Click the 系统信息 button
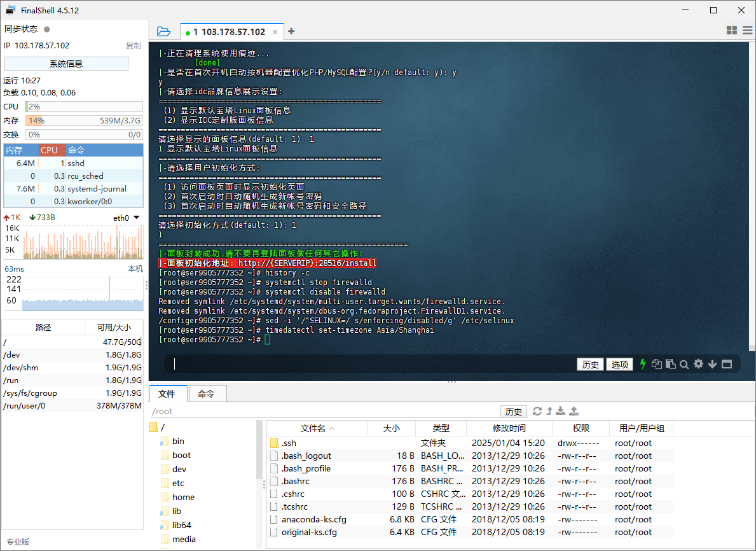The image size is (756, 551). [x=66, y=64]
